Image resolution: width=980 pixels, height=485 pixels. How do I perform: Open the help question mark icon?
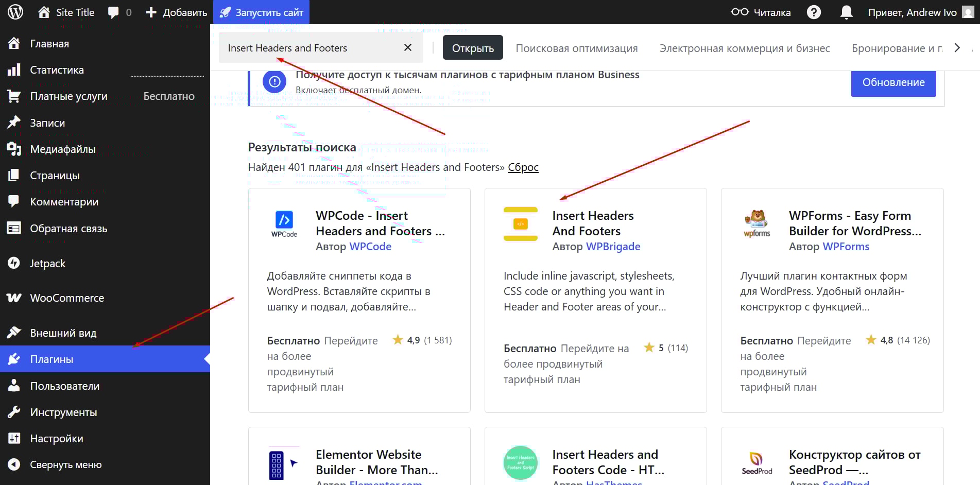[x=814, y=12]
